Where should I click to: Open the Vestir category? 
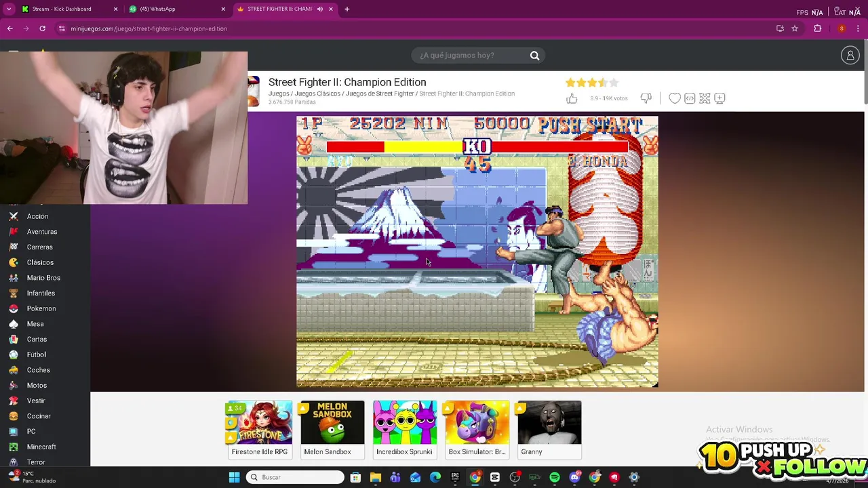point(36,401)
